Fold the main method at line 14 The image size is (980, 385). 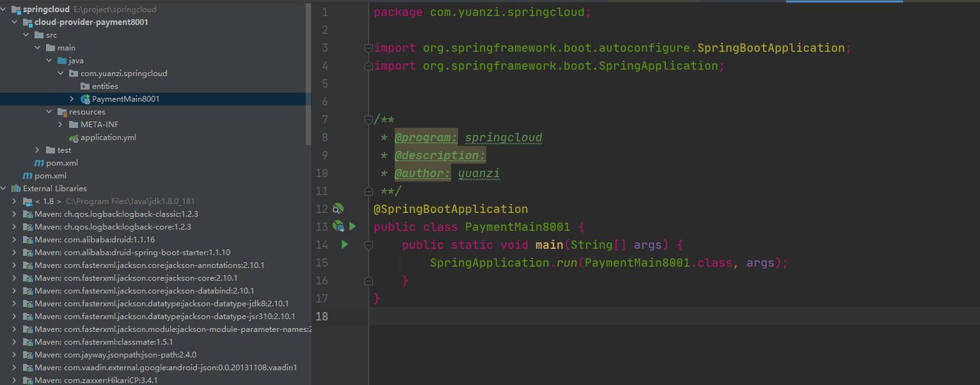click(x=368, y=245)
